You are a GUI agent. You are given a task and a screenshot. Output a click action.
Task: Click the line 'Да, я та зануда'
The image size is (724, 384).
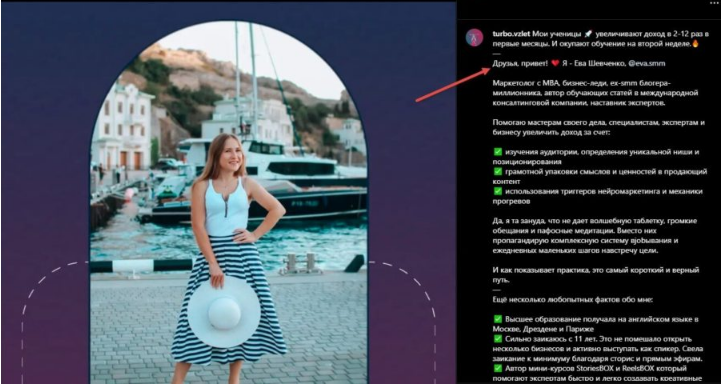pos(595,221)
